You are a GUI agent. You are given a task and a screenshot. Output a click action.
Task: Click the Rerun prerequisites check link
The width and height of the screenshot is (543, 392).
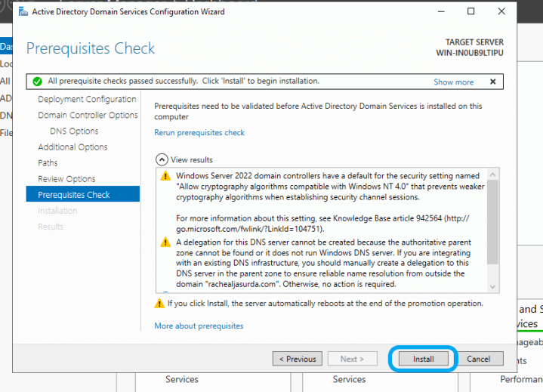tap(199, 133)
